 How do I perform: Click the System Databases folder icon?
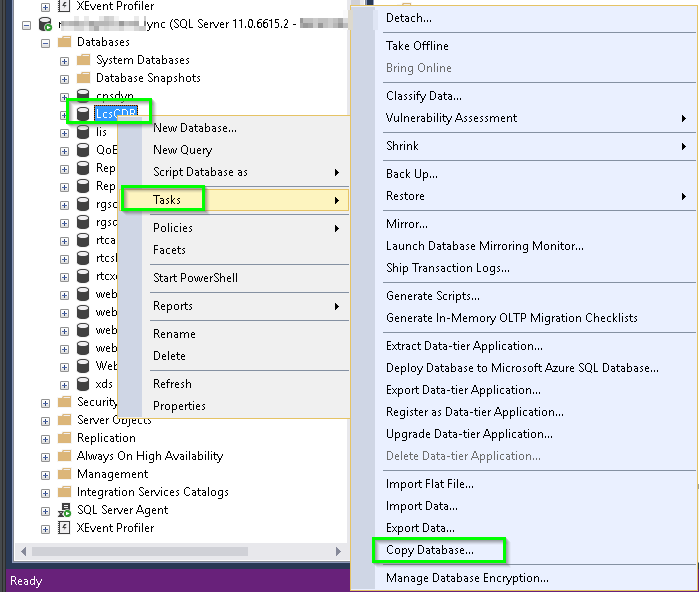tap(83, 60)
